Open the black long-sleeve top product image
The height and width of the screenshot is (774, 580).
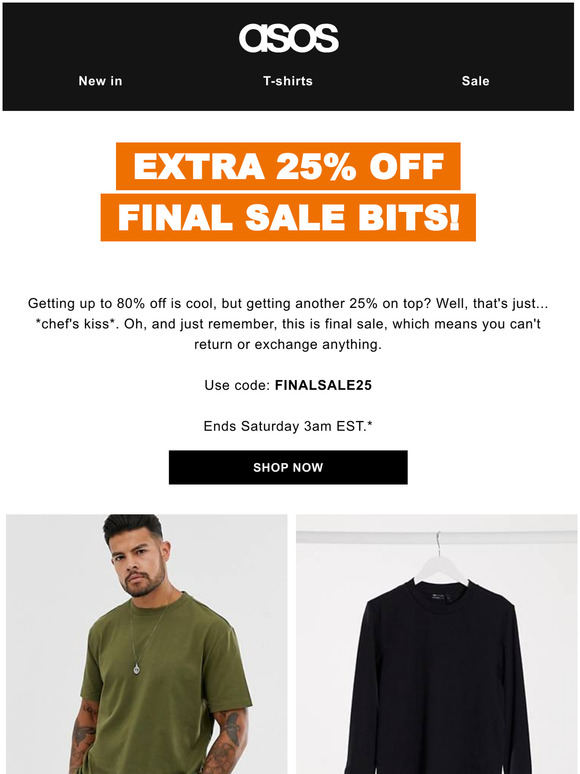click(436, 644)
